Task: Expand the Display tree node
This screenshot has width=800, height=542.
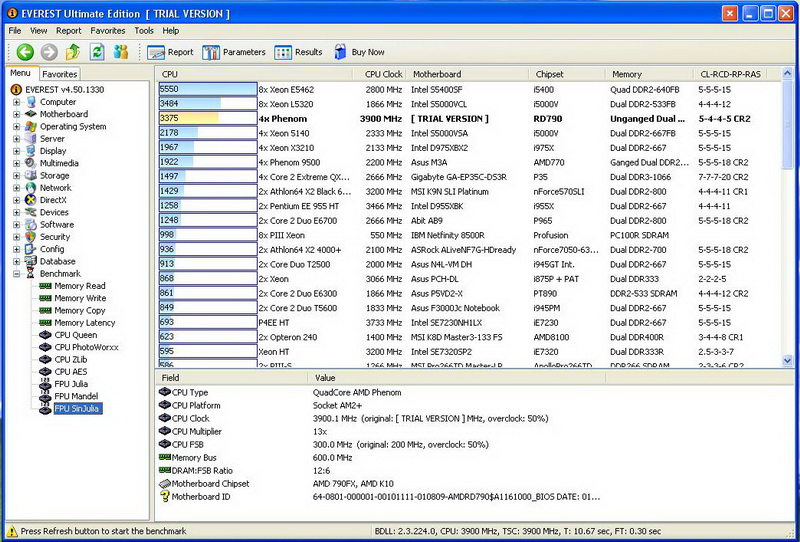Action: coord(16,151)
